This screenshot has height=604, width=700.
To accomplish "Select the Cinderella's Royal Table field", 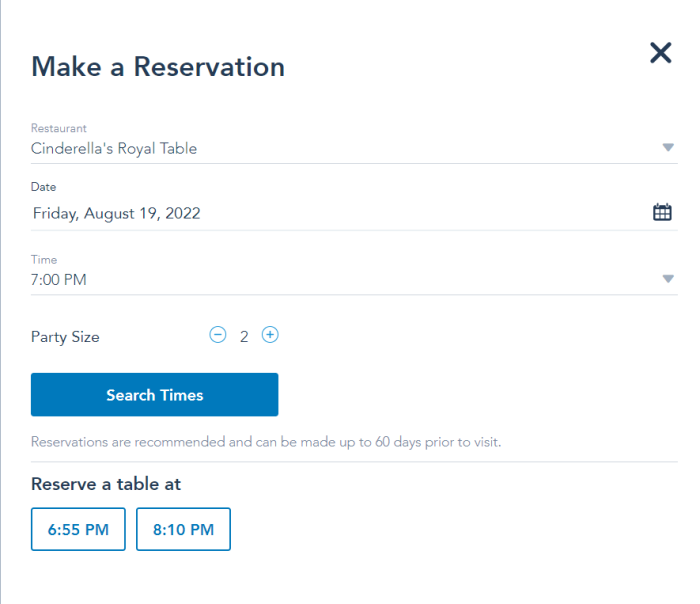I will [354, 148].
